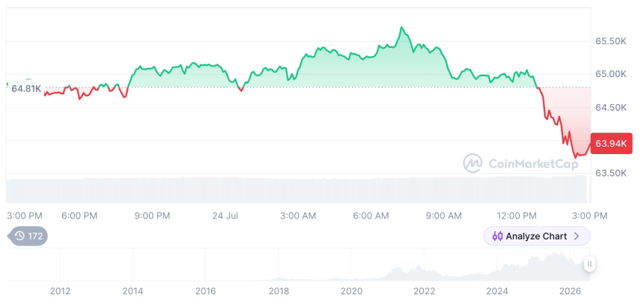Viewport: 644px width, 300px height.
Task: Click the CoinMarketCap watermark logo icon
Action: click(473, 163)
